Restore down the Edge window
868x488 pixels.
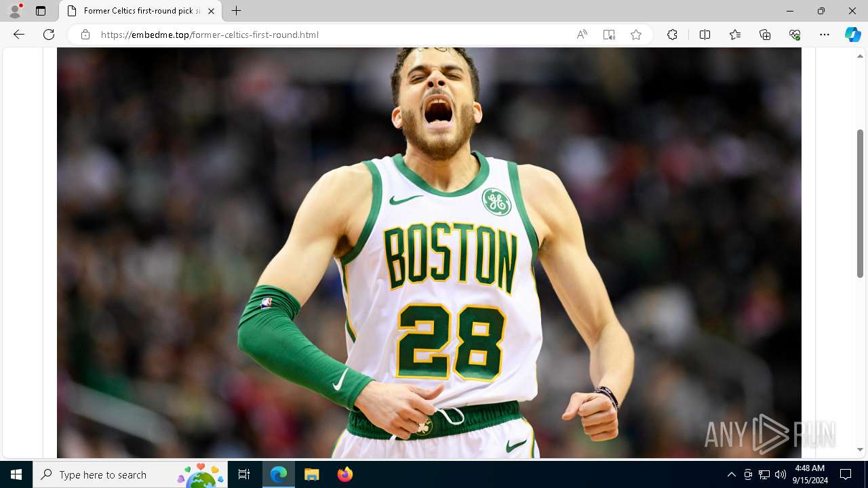point(821,11)
